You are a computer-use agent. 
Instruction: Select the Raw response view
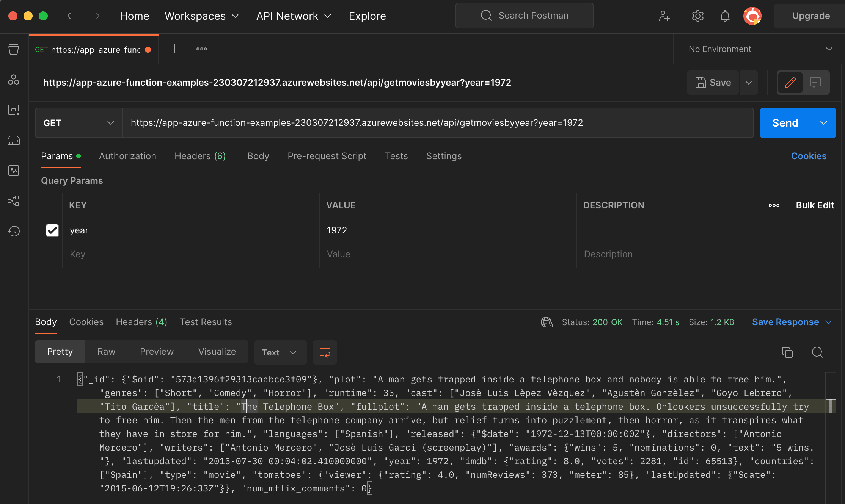coord(106,352)
